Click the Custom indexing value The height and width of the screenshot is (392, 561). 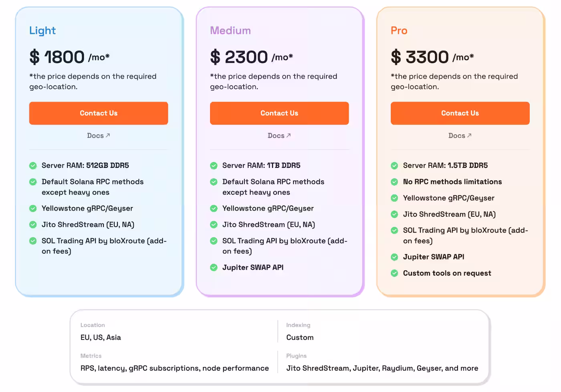[300, 337]
